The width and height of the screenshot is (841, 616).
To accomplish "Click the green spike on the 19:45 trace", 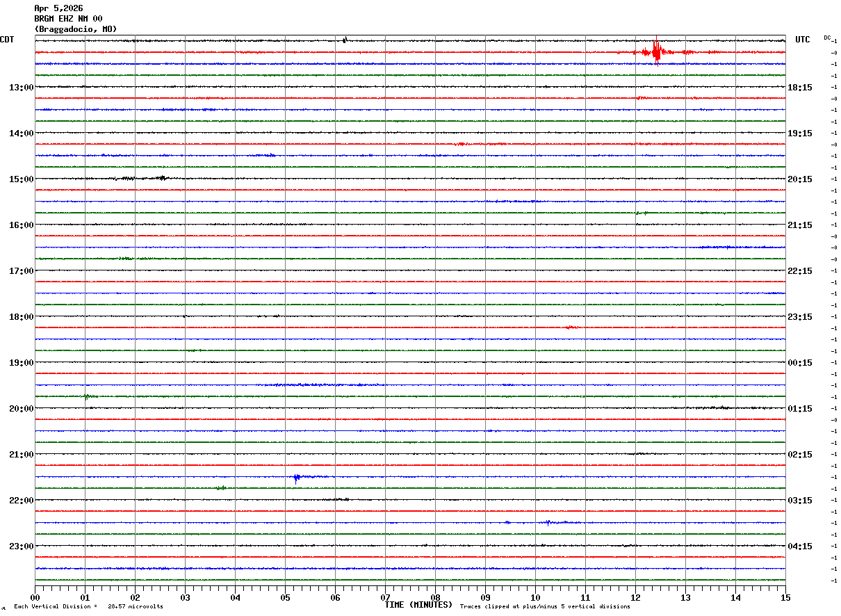I will 86,397.
